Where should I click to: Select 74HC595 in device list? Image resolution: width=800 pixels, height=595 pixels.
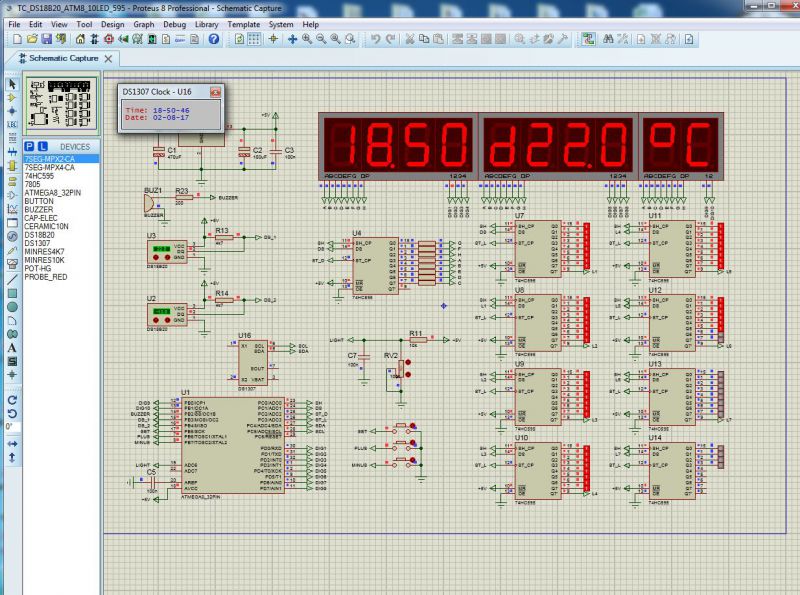pos(61,176)
